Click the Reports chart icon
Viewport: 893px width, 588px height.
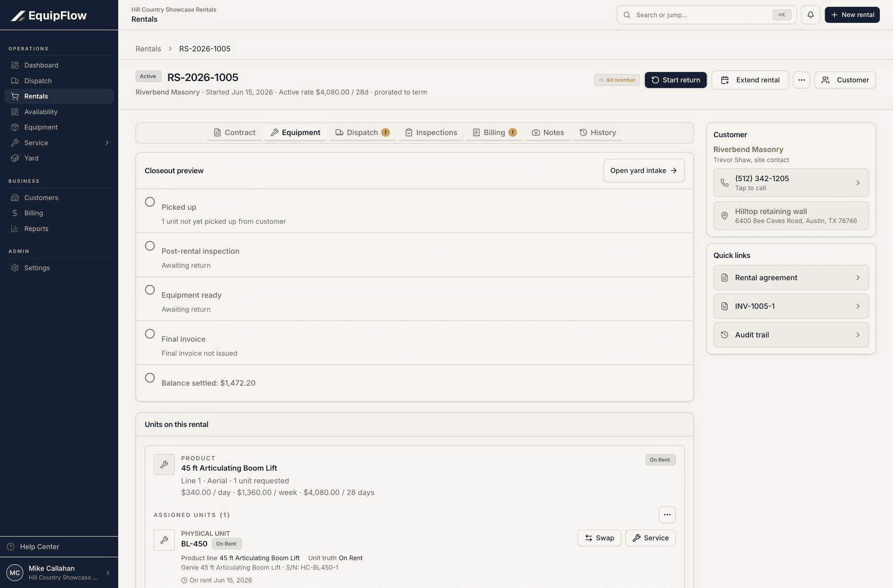(15, 229)
